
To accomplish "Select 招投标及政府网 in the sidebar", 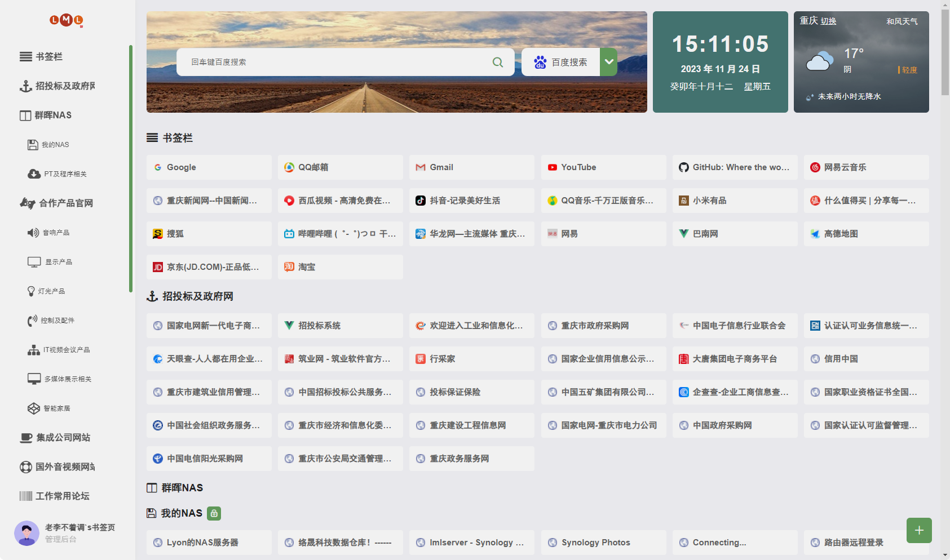I will 58,86.
